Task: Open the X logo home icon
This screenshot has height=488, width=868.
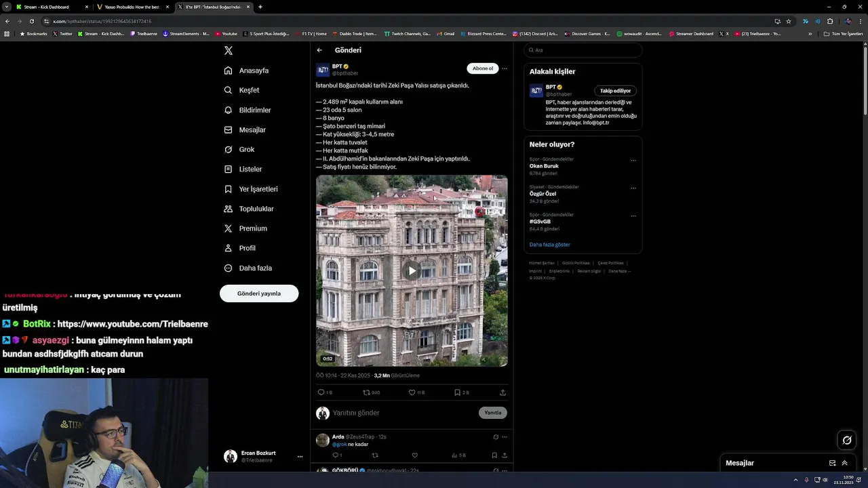Action: tap(229, 51)
